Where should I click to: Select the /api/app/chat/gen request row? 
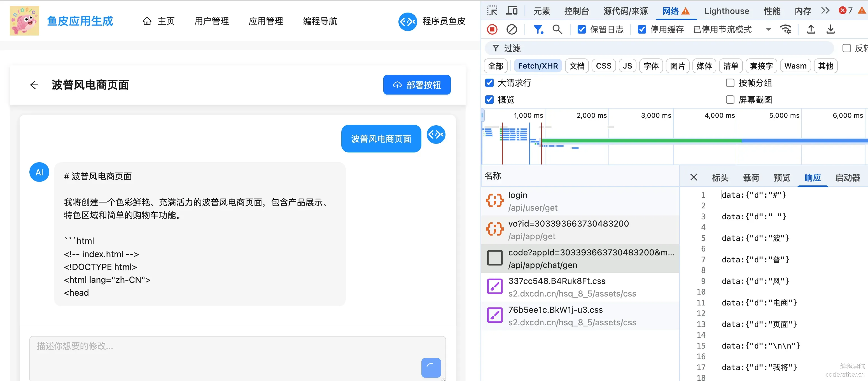pos(580,258)
